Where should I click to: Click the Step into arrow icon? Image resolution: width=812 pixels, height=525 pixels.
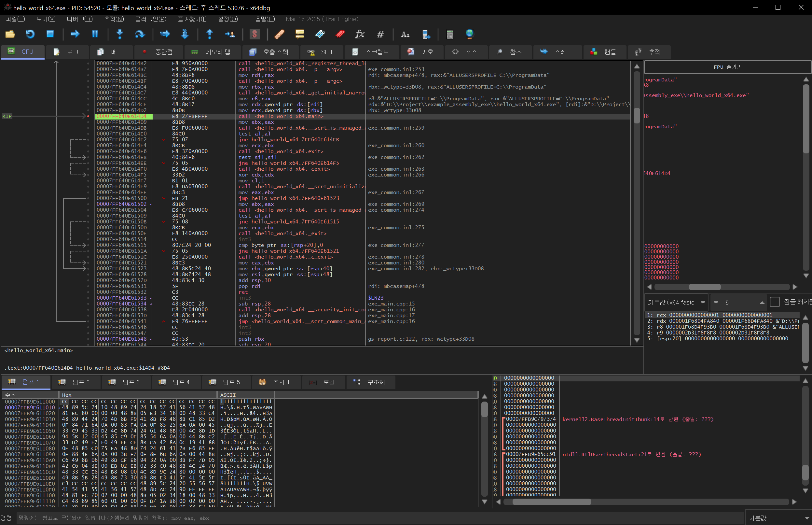119,34
